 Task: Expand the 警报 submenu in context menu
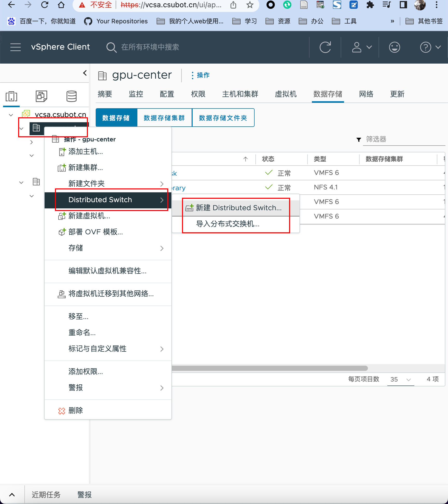pos(108,388)
